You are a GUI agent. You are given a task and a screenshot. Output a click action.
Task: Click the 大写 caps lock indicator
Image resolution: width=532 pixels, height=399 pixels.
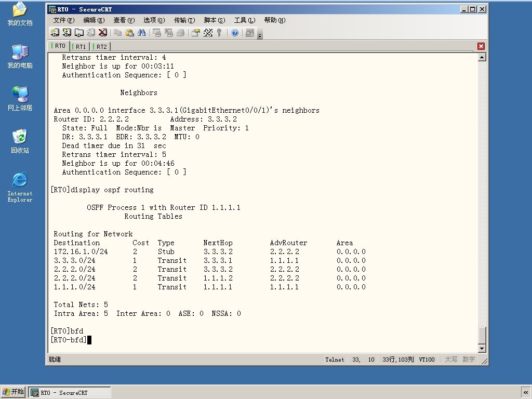(x=451, y=360)
